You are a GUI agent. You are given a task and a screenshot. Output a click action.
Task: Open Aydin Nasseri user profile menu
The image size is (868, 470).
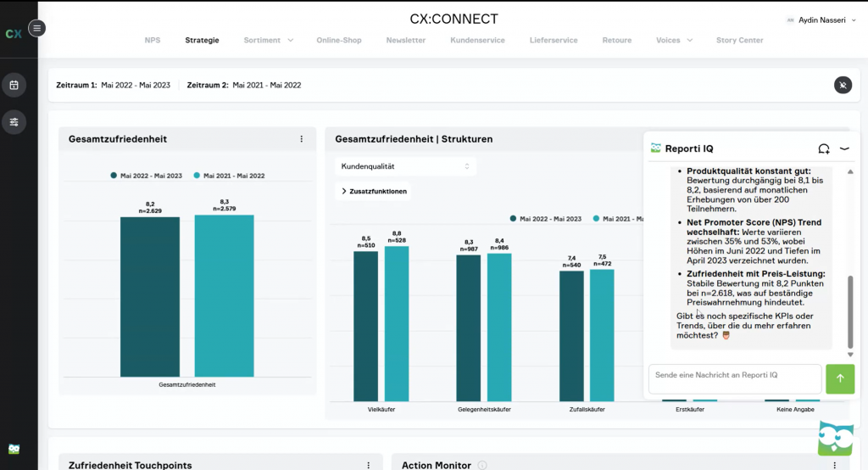pyautogui.click(x=815, y=20)
